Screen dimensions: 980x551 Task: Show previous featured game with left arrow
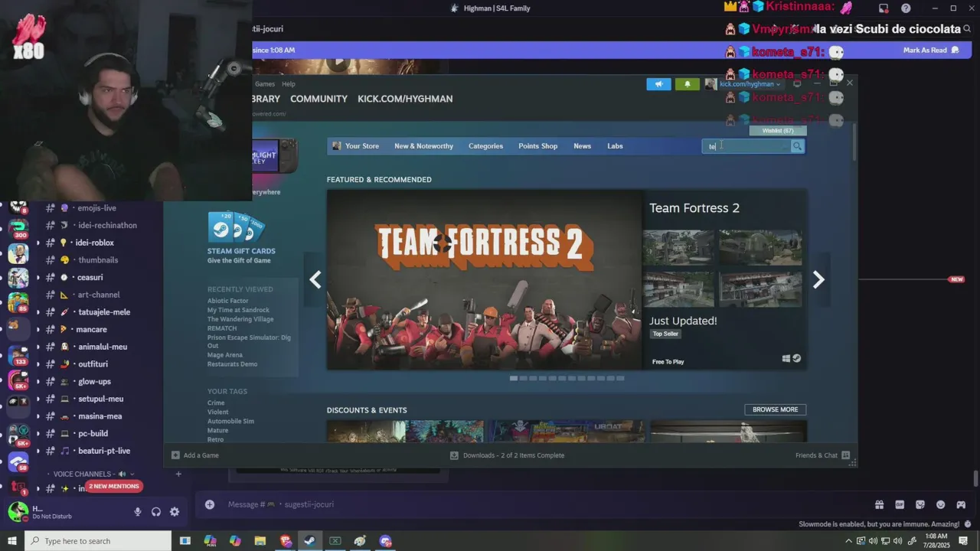point(315,280)
